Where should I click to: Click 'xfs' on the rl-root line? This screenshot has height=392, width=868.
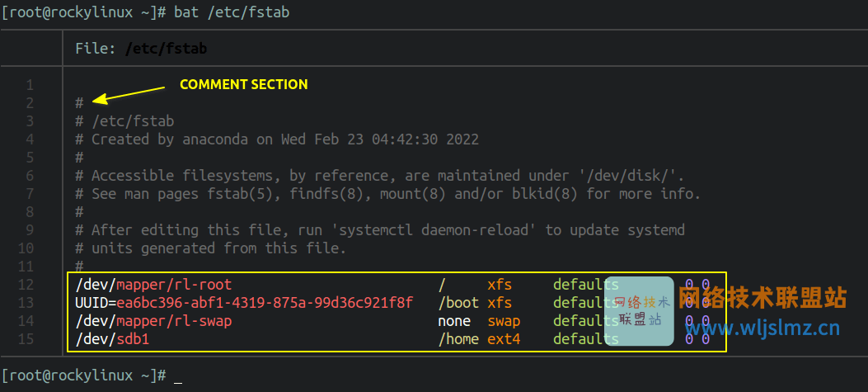pyautogui.click(x=500, y=285)
